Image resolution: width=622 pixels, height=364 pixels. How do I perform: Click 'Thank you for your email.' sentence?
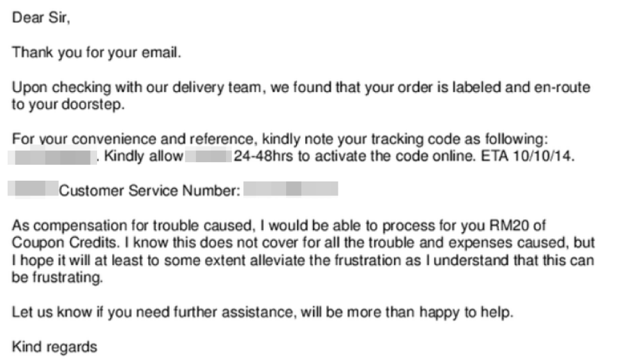click(96, 53)
